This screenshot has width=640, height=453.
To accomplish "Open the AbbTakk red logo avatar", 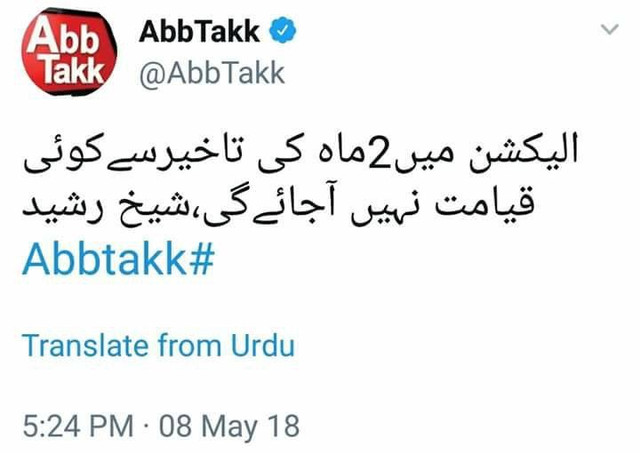I will coord(69,52).
